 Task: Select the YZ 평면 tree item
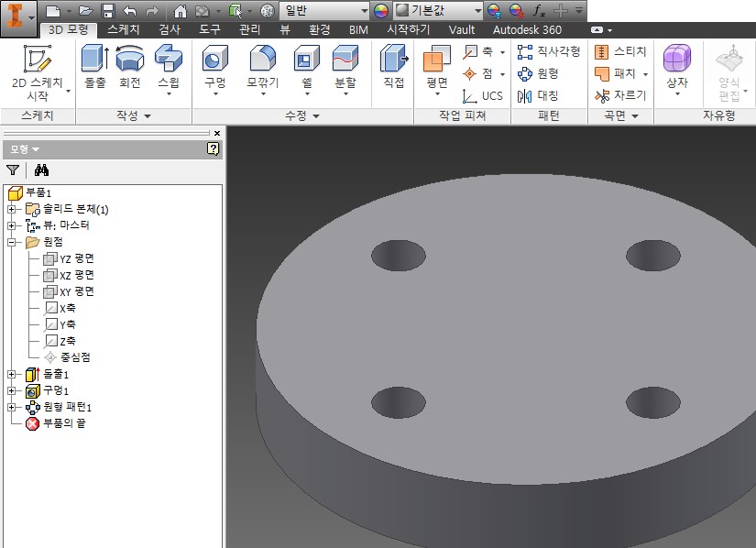tap(69, 258)
